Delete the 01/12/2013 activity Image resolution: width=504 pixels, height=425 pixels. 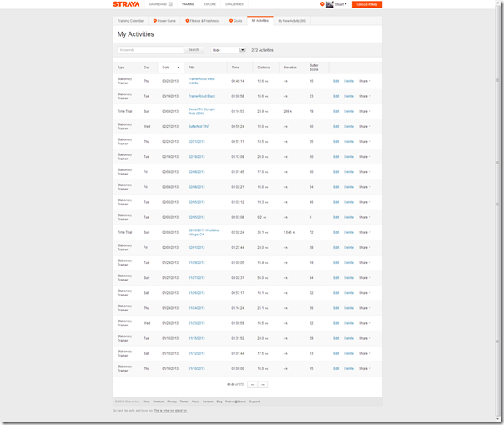click(x=349, y=353)
